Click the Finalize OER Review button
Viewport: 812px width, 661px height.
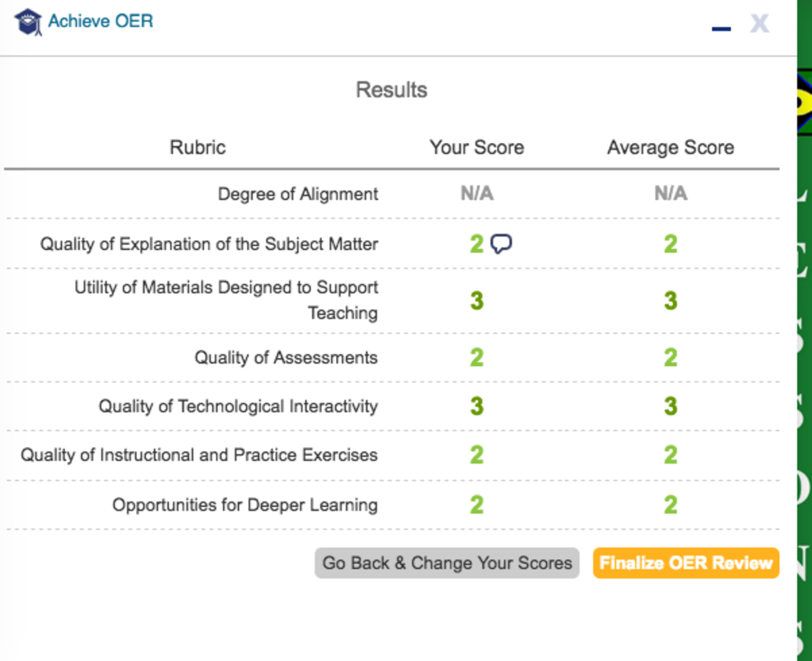pyautogui.click(x=686, y=563)
